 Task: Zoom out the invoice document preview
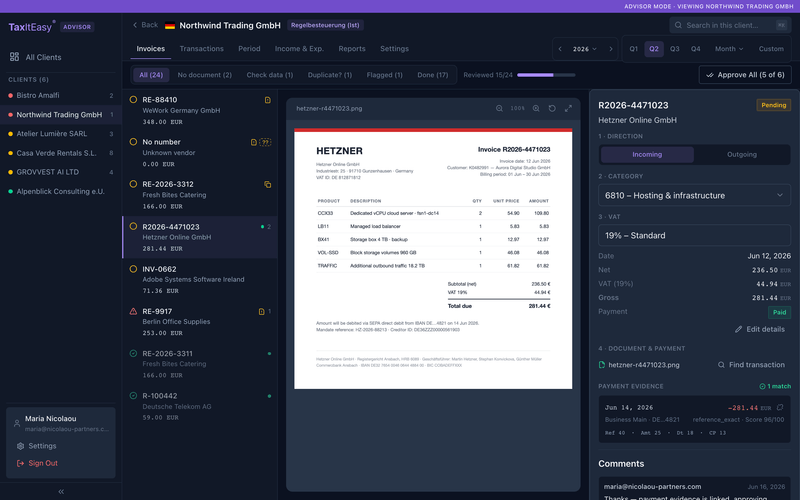pyautogui.click(x=499, y=108)
